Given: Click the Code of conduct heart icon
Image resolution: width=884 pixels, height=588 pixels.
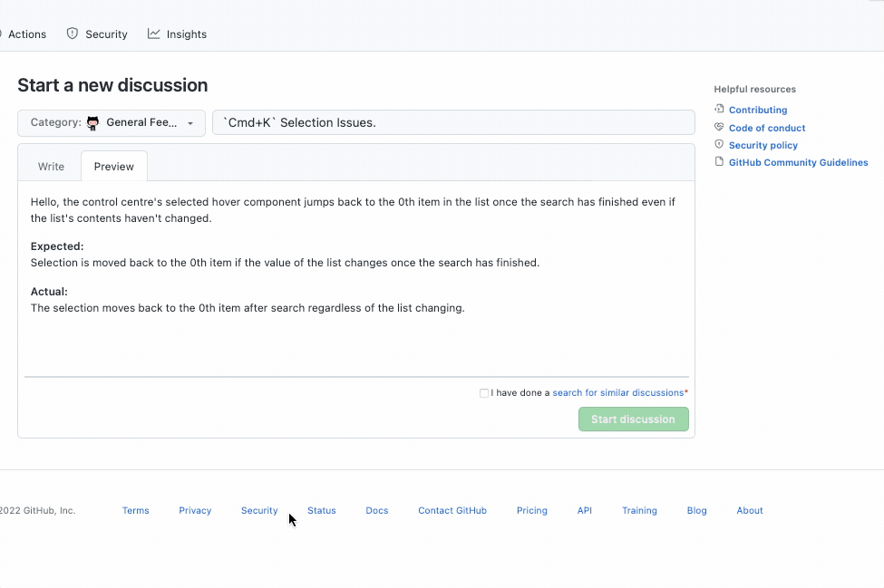Looking at the screenshot, I should [x=719, y=128].
